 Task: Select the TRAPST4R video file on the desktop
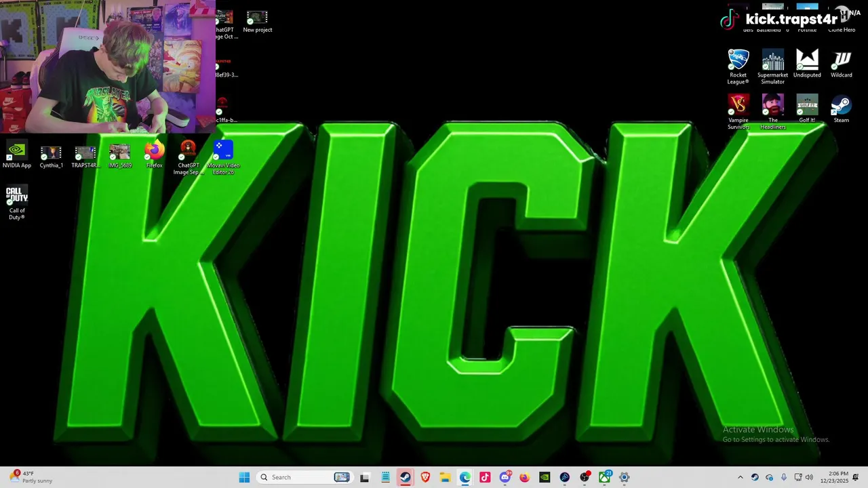tap(85, 155)
